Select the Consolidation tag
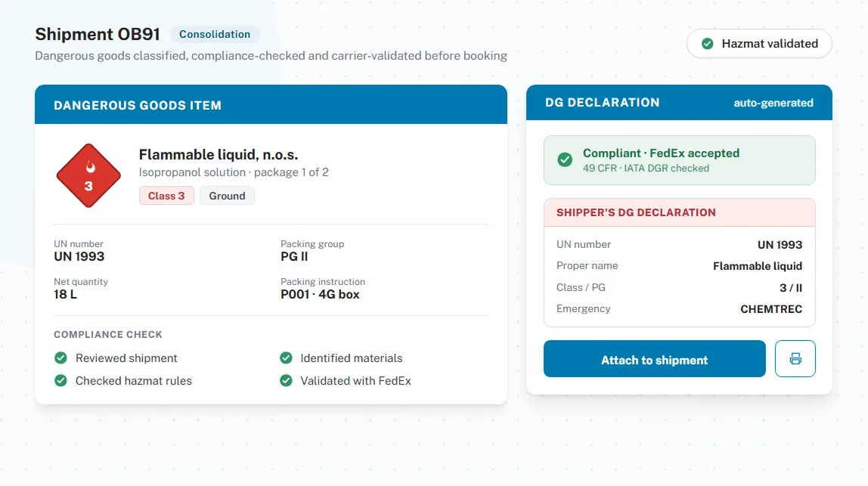 pos(214,34)
